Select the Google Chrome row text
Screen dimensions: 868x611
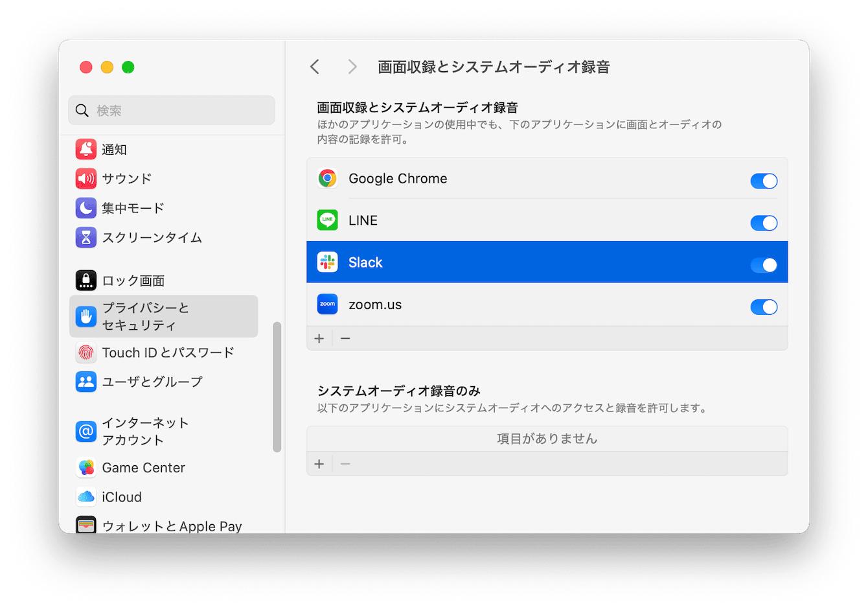(x=398, y=179)
